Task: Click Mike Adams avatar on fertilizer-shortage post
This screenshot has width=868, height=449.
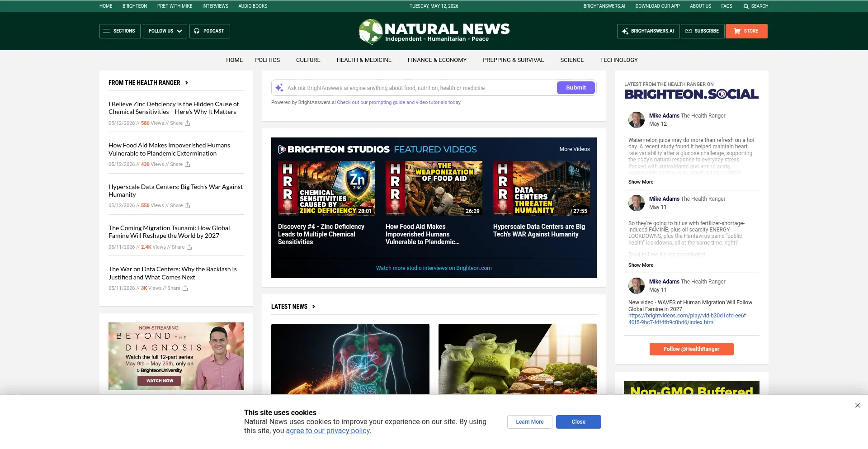Action: 637,203
